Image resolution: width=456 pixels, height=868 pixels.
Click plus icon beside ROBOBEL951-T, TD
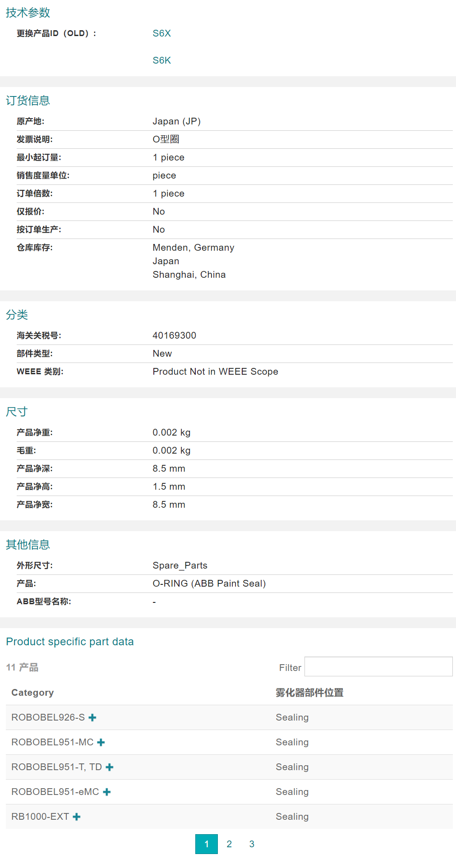(x=110, y=767)
